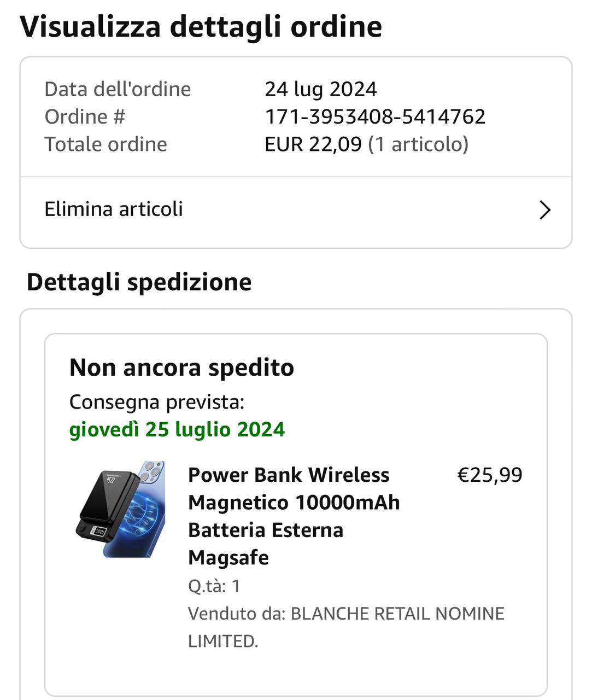Click the Consegna prevista label
This screenshot has height=700, width=592.
pos(157,402)
